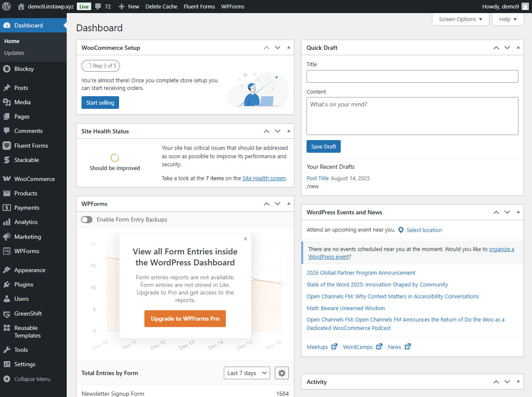Viewport: 532px width, 397px height.
Task: Open the Last 7 days dropdown
Action: click(x=247, y=373)
